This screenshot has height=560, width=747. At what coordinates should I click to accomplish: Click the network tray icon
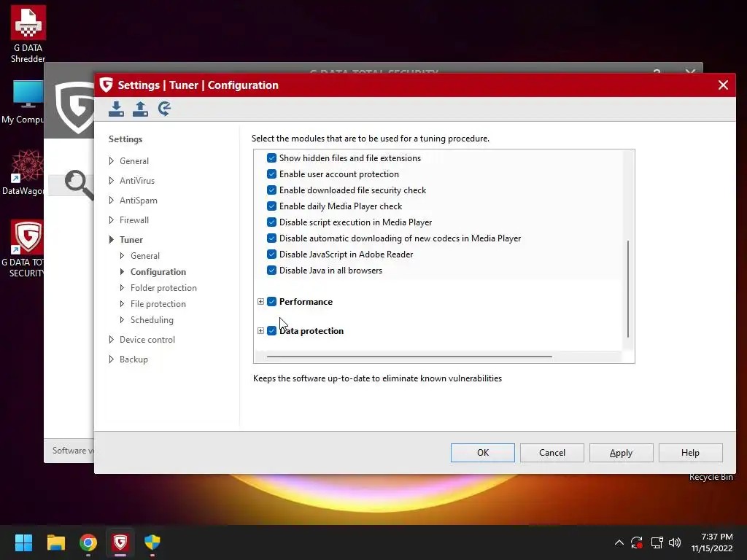coord(657,542)
